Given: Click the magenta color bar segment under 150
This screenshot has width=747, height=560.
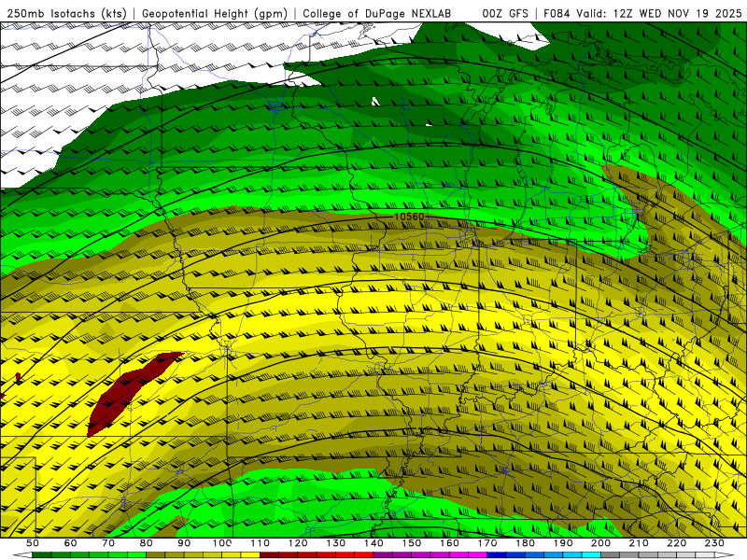Looking at the screenshot, I should (x=421, y=555).
